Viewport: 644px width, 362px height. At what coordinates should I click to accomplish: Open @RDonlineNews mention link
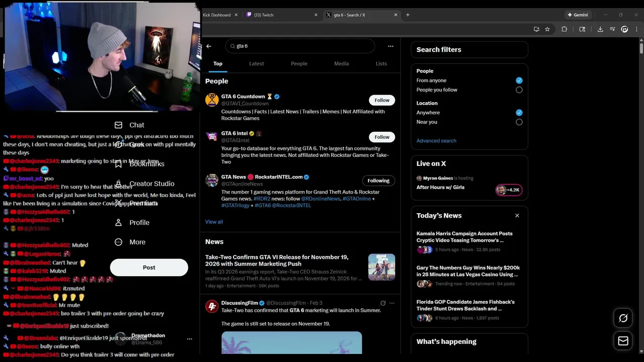click(x=320, y=199)
